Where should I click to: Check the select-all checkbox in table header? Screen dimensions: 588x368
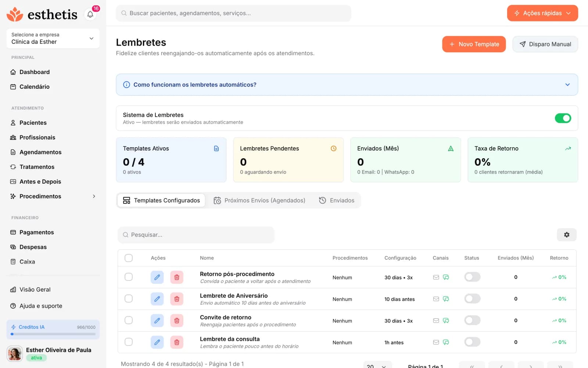129,258
